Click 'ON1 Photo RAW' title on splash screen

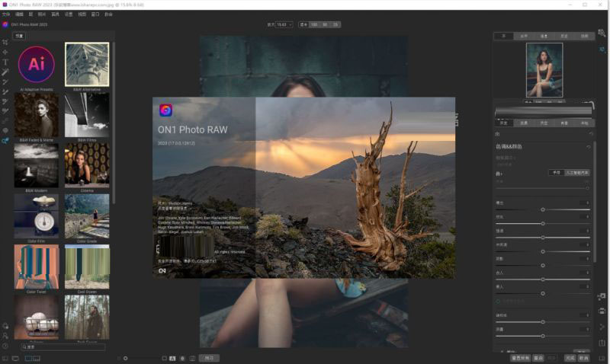(193, 129)
